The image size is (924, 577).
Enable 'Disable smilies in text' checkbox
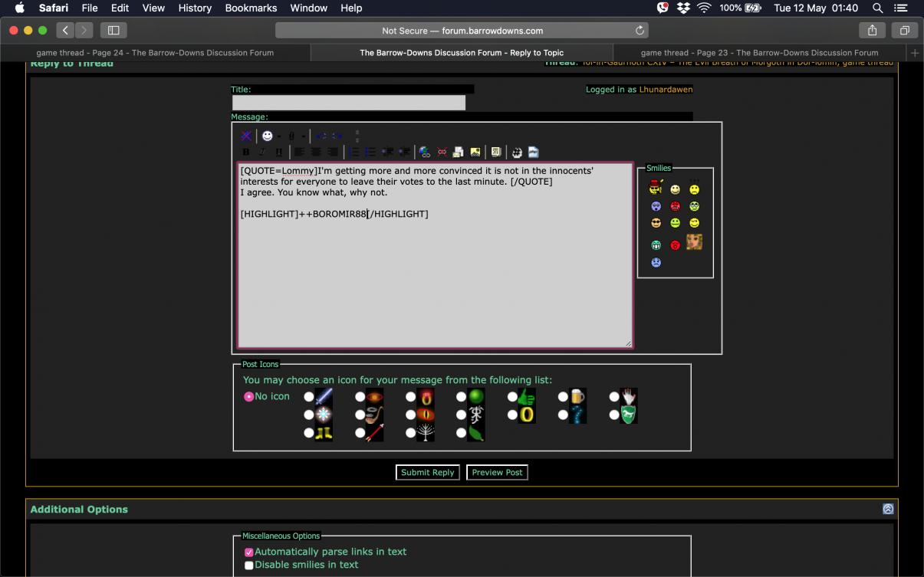(249, 566)
